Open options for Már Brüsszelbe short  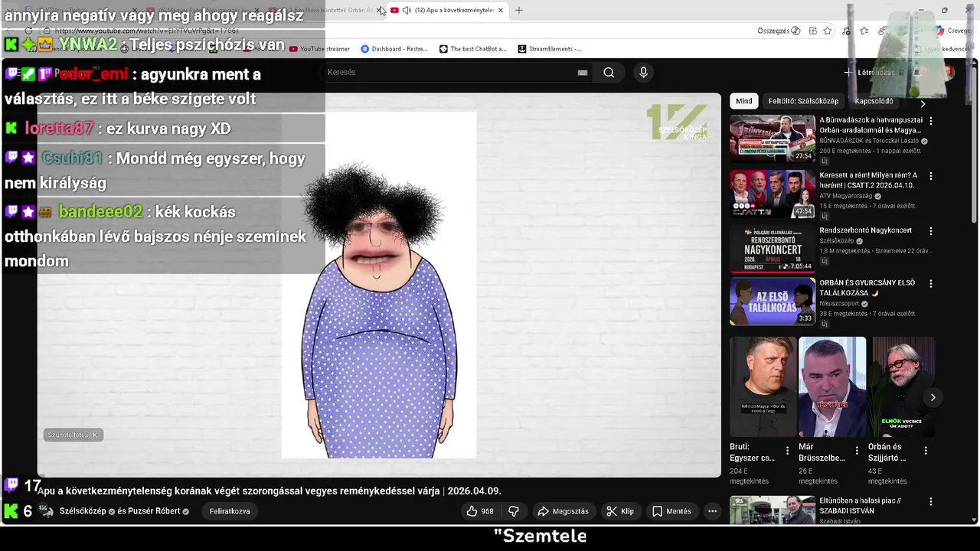coord(857,451)
